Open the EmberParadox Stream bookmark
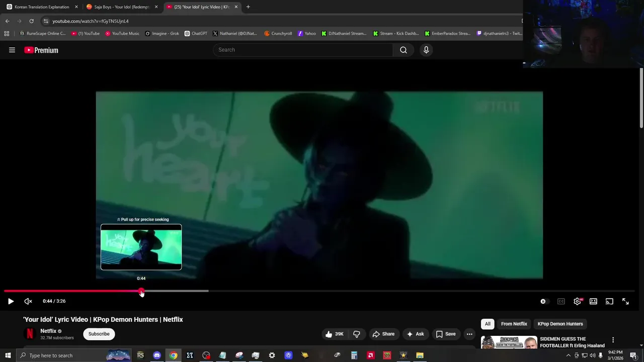 click(x=447, y=34)
